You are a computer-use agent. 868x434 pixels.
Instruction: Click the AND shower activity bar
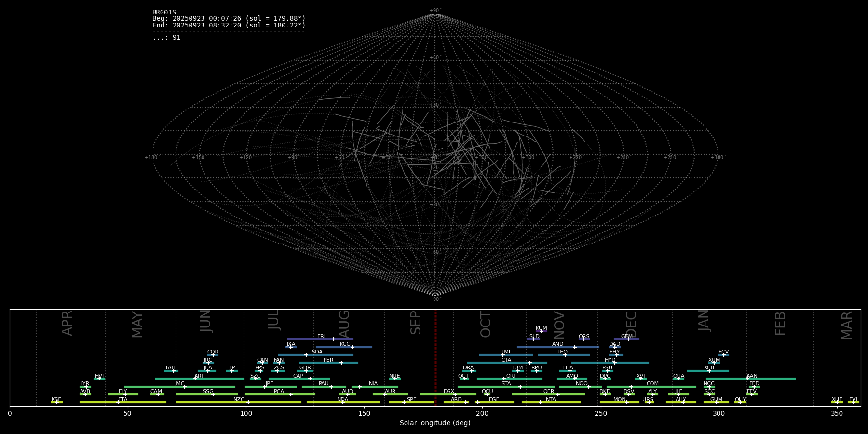click(558, 347)
